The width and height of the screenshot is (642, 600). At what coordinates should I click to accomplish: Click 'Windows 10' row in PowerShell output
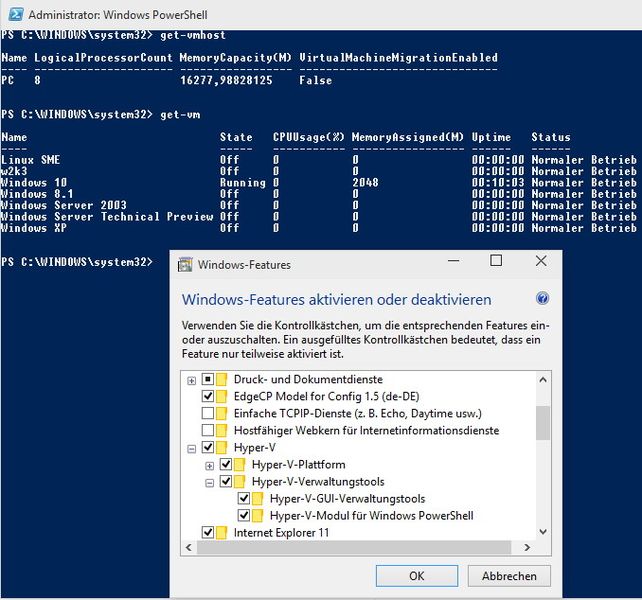point(319,182)
